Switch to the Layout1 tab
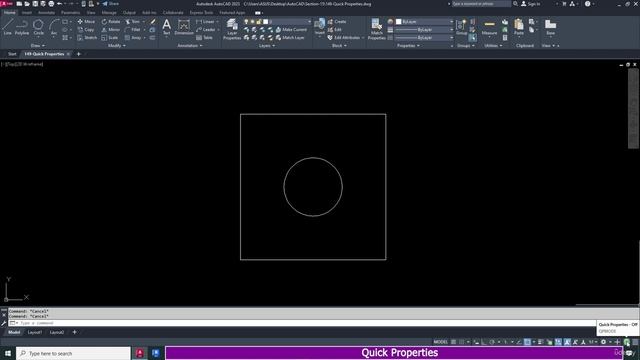The image size is (640, 360). click(35, 332)
